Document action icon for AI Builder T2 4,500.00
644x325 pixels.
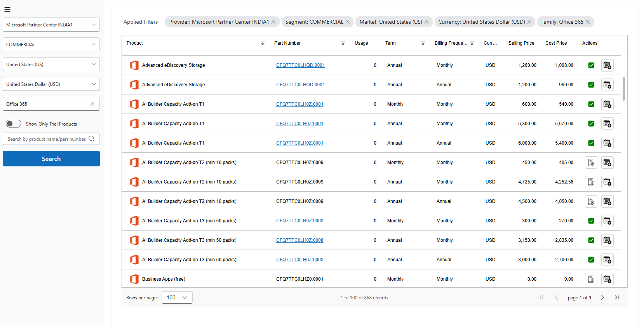tap(591, 201)
